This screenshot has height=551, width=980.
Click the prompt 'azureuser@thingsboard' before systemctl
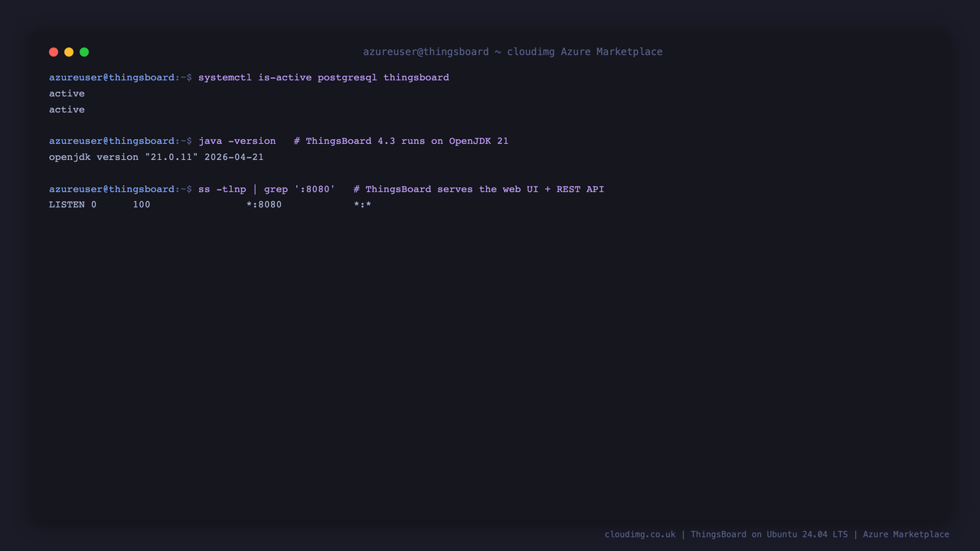(112, 77)
